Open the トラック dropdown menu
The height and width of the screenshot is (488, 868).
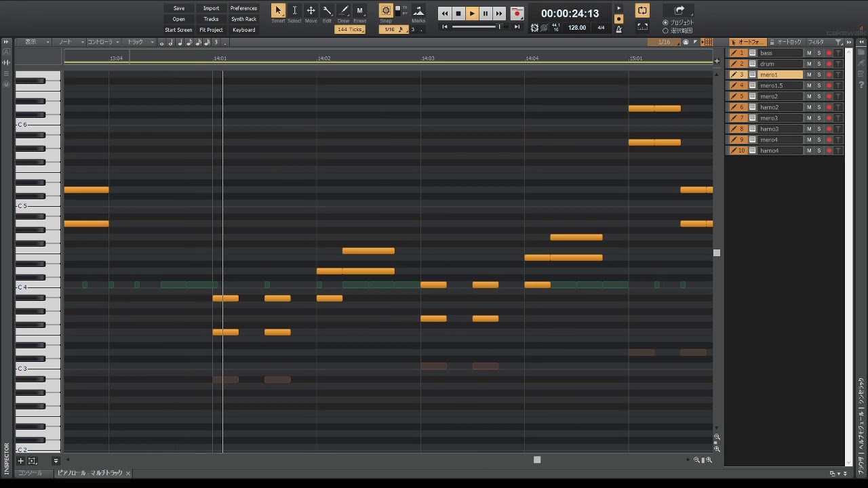click(140, 42)
